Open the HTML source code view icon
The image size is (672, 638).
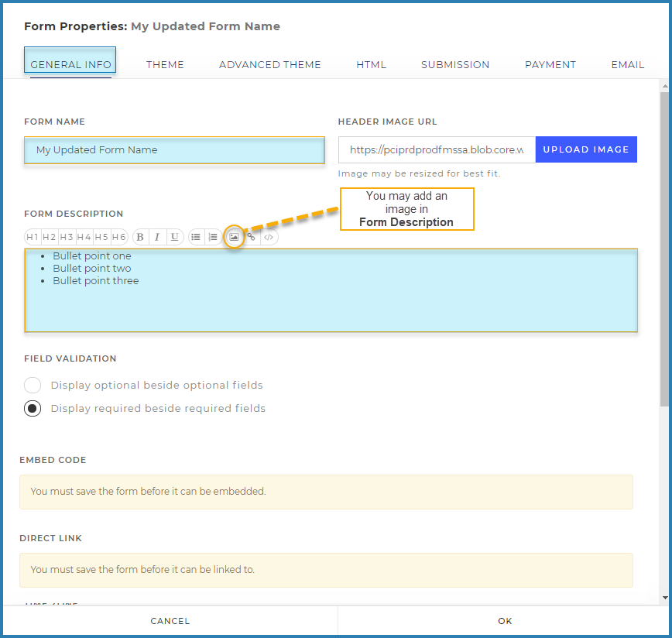[x=269, y=237]
